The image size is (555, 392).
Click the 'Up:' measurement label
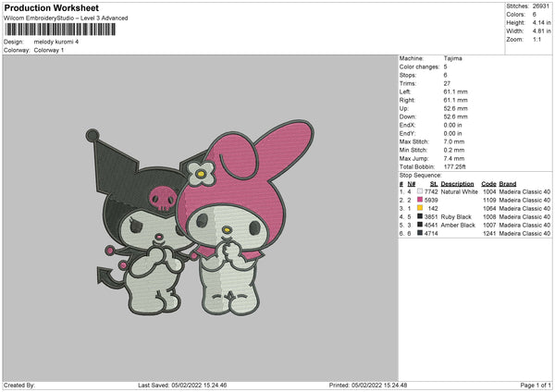(x=404, y=108)
